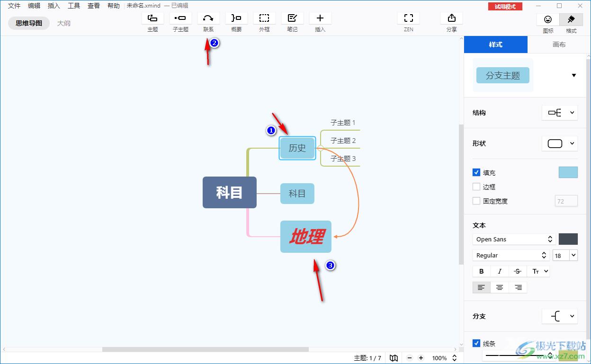Align text to the right
This screenshot has width=591, height=364.
pyautogui.click(x=518, y=287)
